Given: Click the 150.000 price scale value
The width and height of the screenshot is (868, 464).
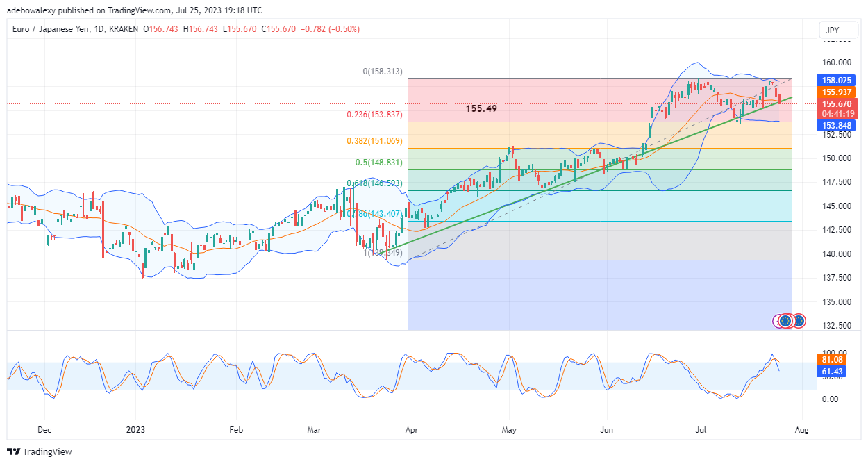Looking at the screenshot, I should click(837, 158).
